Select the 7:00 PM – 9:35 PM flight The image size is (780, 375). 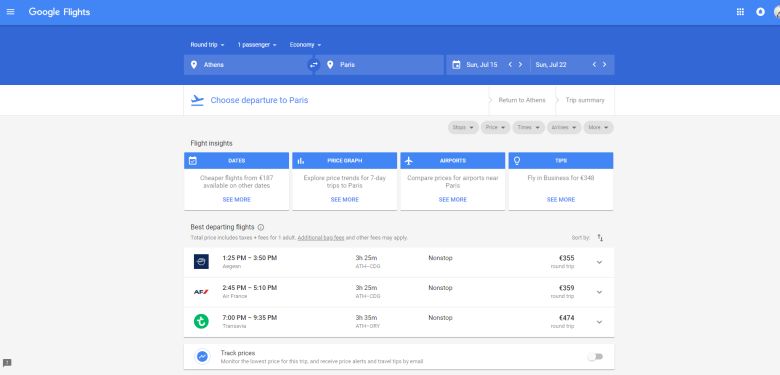(399, 322)
